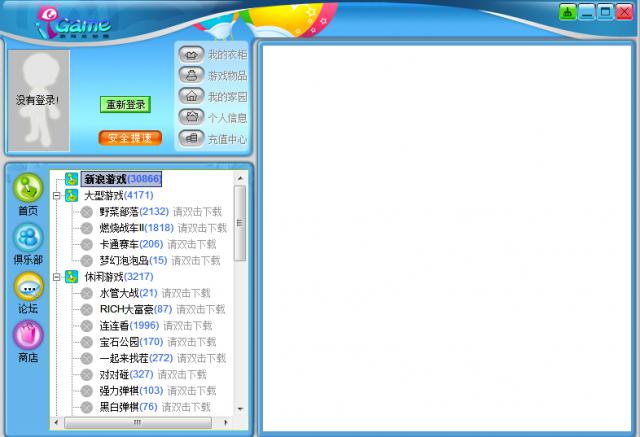The width and height of the screenshot is (640, 437).
Task: Click the 充值中心 recharge icon
Action: (191, 139)
